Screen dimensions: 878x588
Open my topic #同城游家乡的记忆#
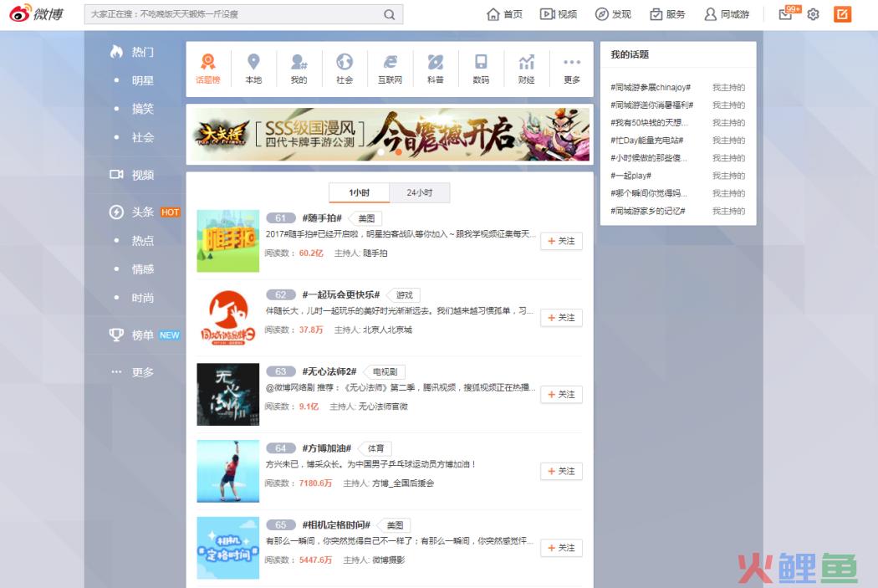coord(648,211)
